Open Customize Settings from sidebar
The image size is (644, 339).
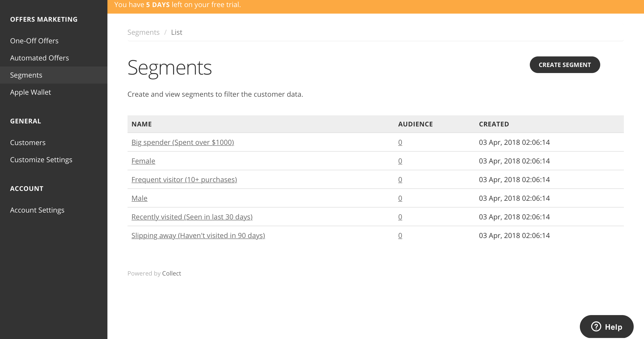[x=41, y=160]
